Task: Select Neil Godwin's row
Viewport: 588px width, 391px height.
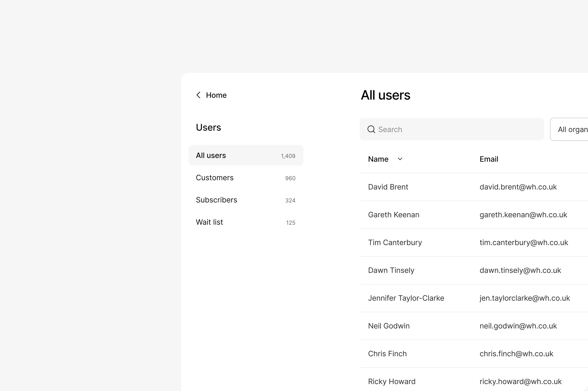Action: (x=389, y=326)
